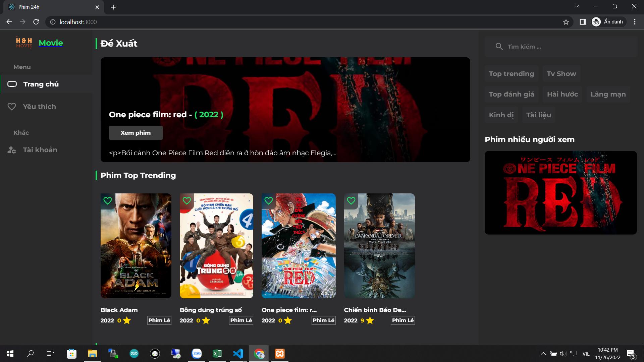The height and width of the screenshot is (362, 644).
Task: Open One Piece Film Red popular thumbnail
Action: [x=560, y=192]
